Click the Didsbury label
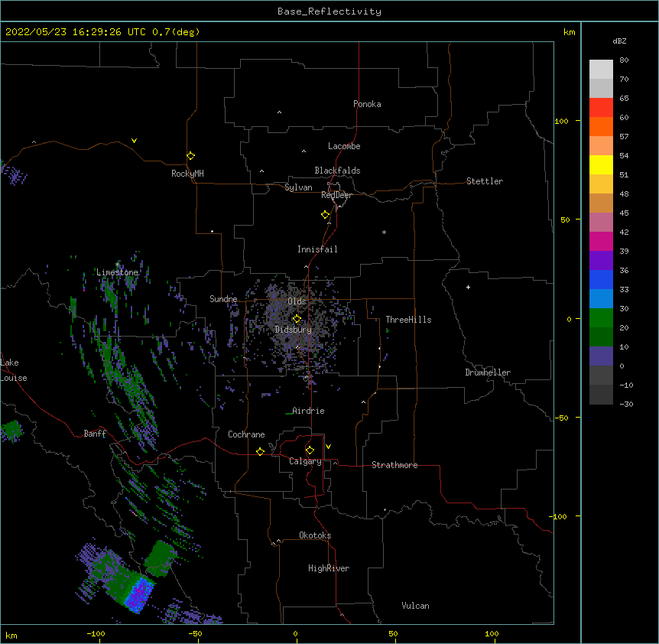659x644 pixels. pos(294,330)
